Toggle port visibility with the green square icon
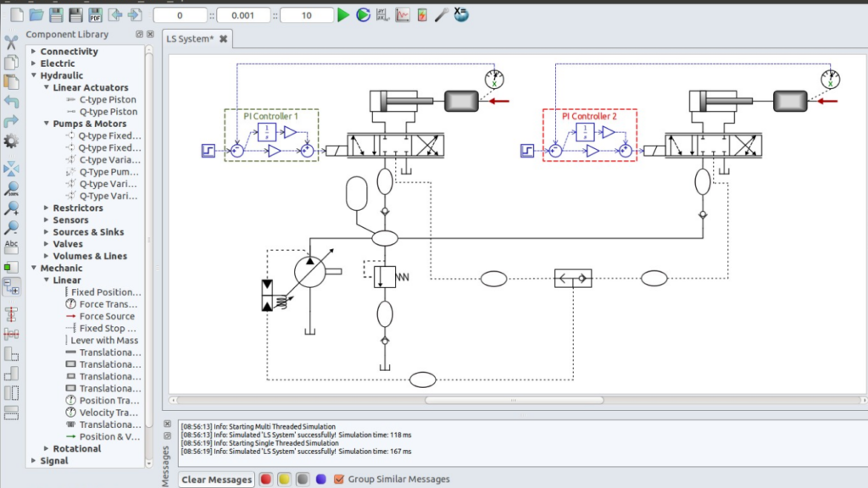The height and width of the screenshot is (488, 868). click(x=11, y=267)
